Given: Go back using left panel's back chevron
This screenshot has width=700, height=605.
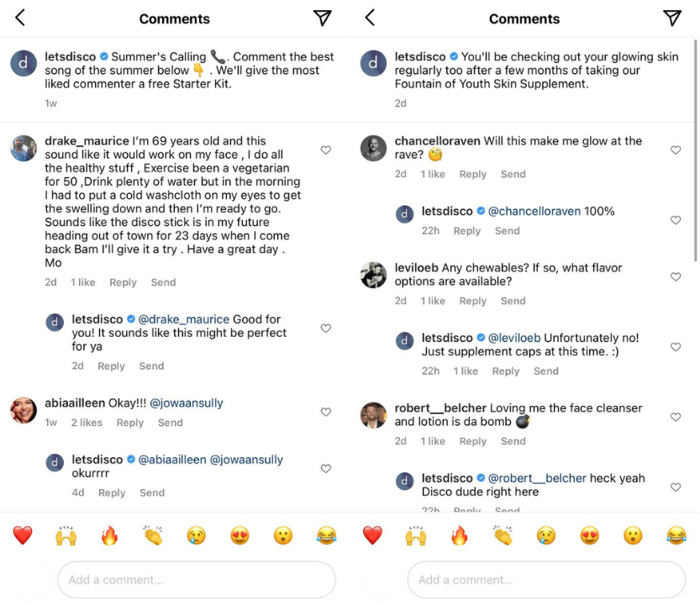Looking at the screenshot, I should tap(19, 18).
